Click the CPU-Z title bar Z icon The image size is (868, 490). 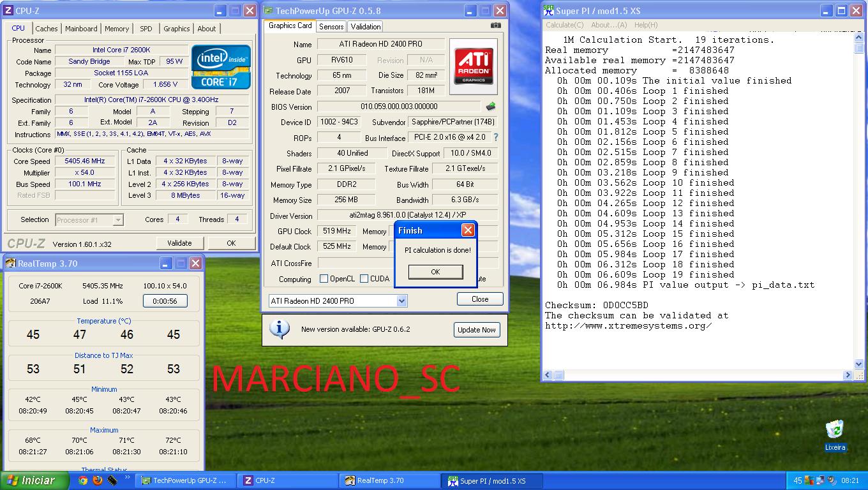(8, 11)
